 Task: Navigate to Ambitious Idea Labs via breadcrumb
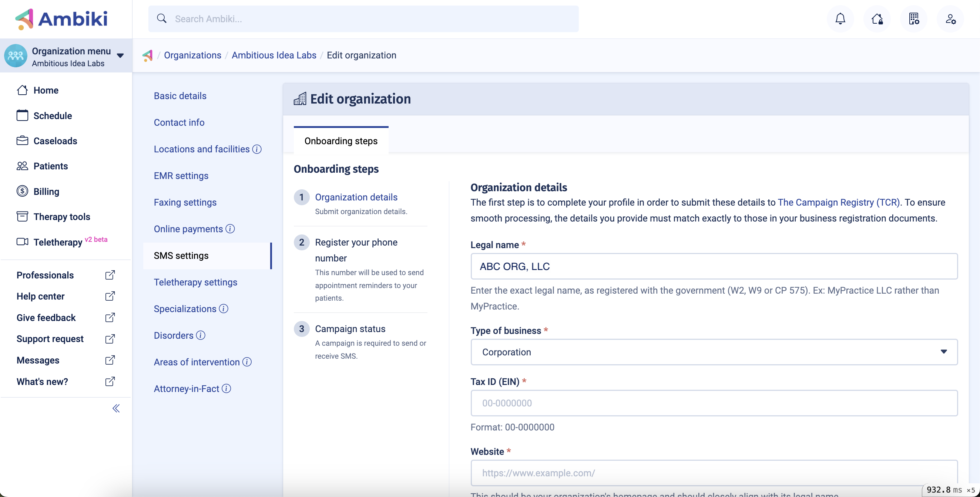tap(274, 55)
